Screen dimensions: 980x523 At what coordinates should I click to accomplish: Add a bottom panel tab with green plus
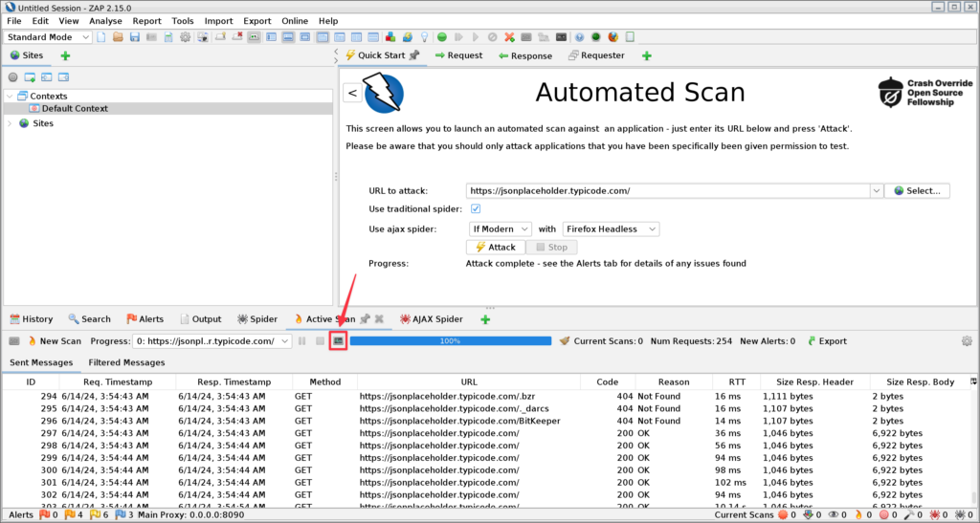485,319
